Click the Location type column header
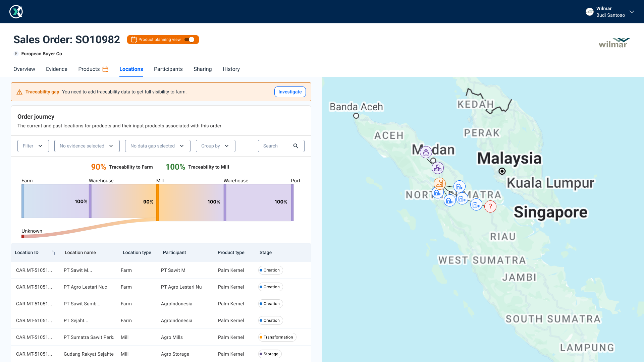644x362 pixels. coord(137,252)
